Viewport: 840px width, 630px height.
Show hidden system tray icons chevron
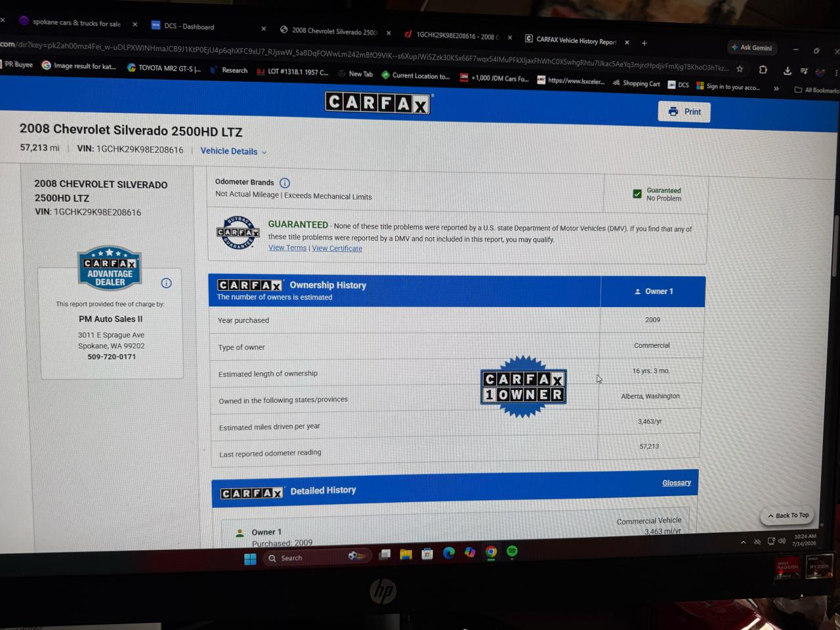(743, 542)
